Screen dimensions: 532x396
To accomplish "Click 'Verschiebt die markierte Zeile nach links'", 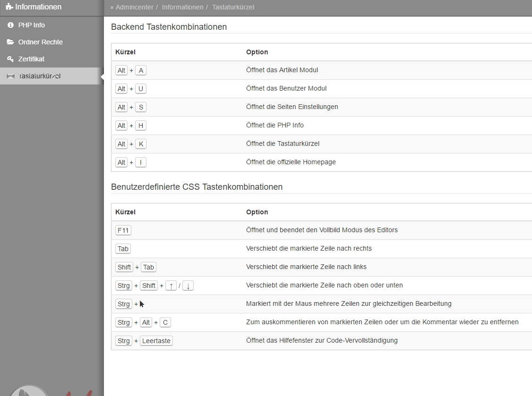I will (306, 267).
